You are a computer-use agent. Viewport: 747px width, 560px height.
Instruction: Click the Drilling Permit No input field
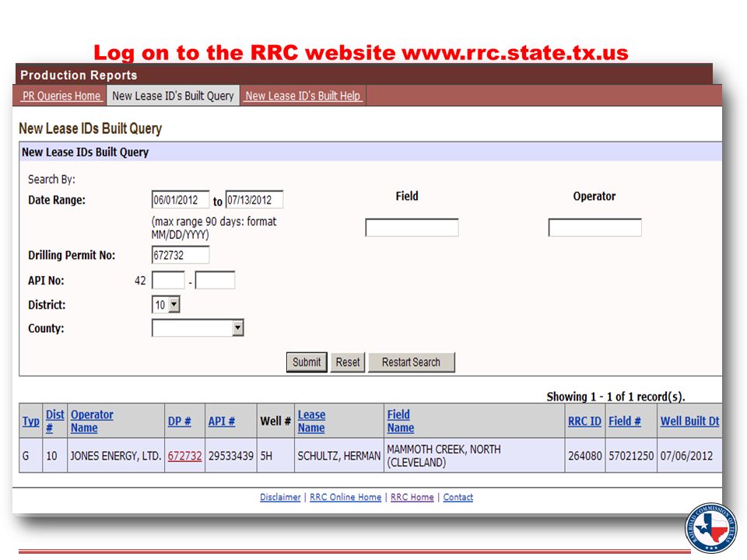pos(180,255)
